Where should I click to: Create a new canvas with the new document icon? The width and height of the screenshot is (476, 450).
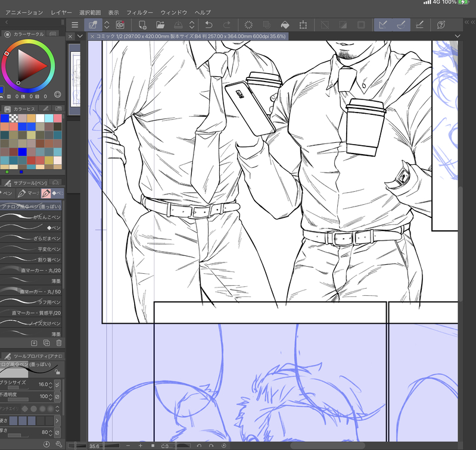click(x=142, y=25)
